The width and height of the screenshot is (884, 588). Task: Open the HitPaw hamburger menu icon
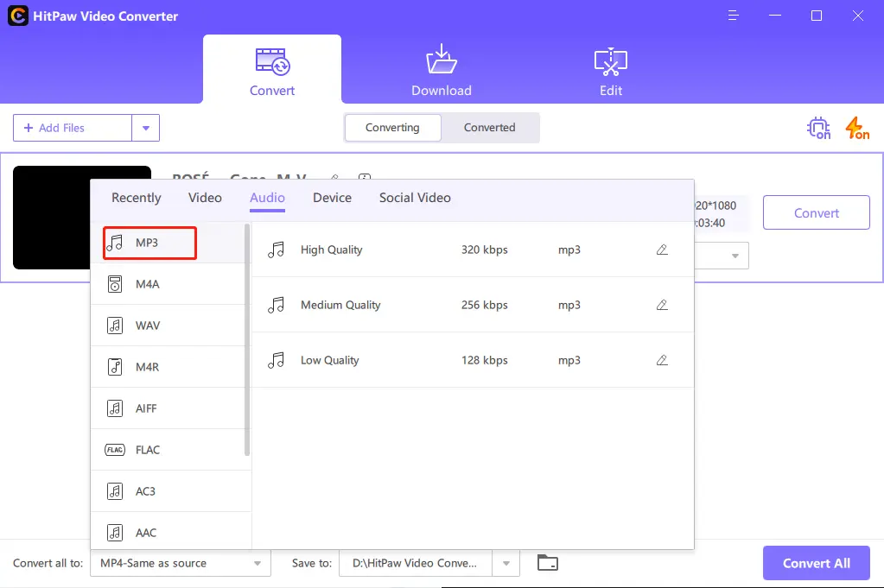pyautogui.click(x=733, y=16)
